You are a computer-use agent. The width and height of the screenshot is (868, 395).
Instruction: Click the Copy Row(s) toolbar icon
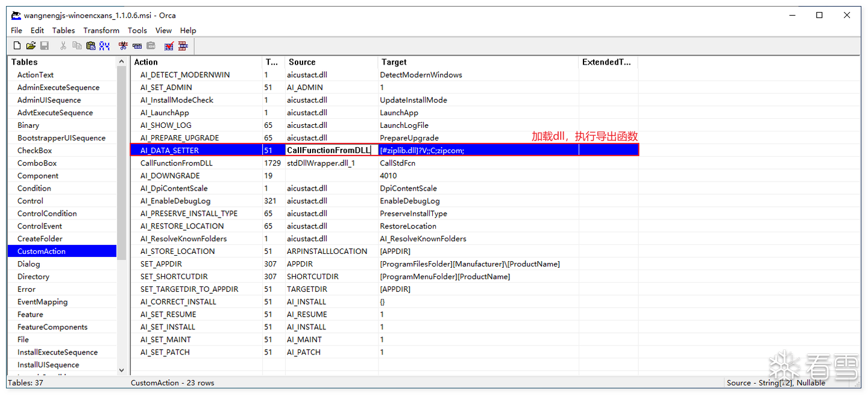[137, 46]
